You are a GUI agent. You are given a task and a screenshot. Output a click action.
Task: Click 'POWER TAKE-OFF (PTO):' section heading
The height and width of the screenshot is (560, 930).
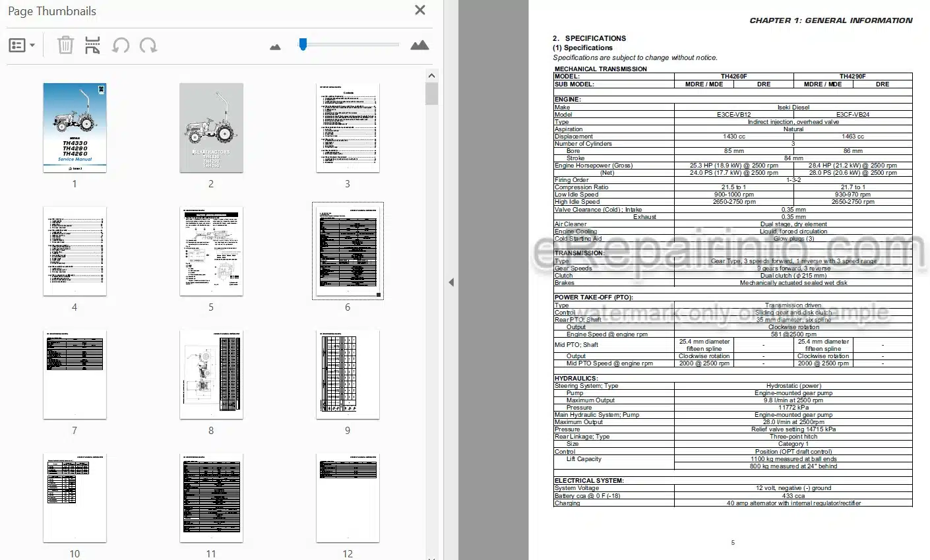click(593, 297)
